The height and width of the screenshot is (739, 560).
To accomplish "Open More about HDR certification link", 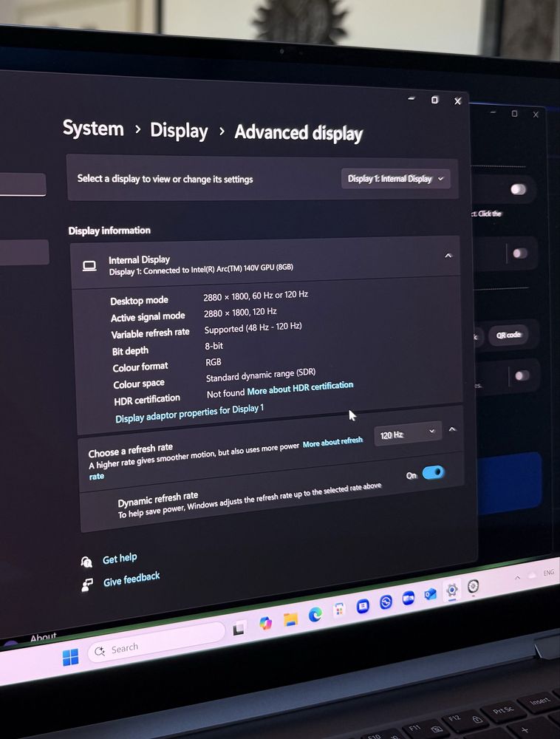I will [x=300, y=389].
